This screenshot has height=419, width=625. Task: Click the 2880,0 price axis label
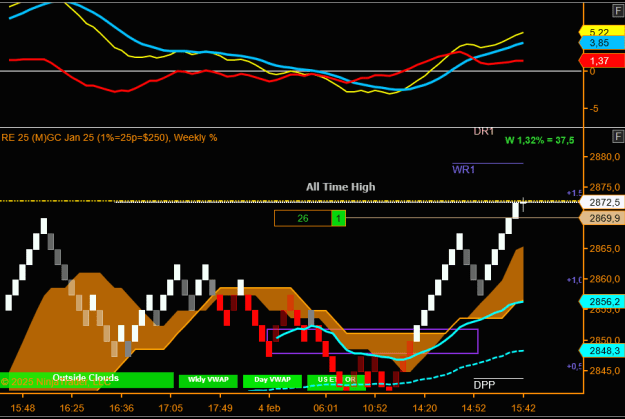pos(605,157)
